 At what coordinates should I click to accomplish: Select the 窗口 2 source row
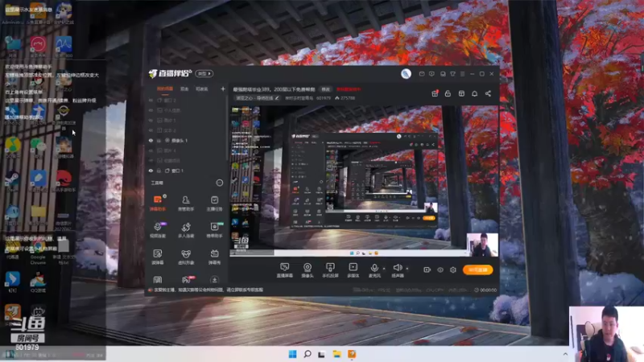[187, 100]
